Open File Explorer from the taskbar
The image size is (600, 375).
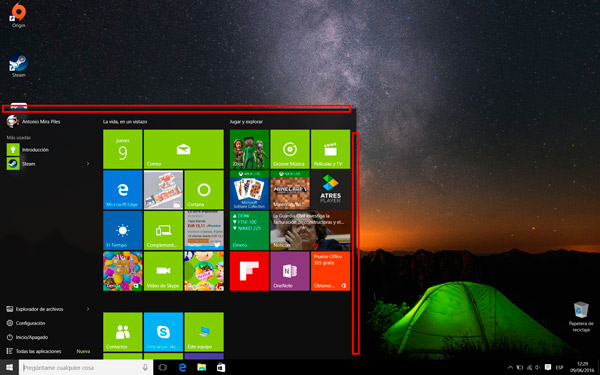click(202, 367)
